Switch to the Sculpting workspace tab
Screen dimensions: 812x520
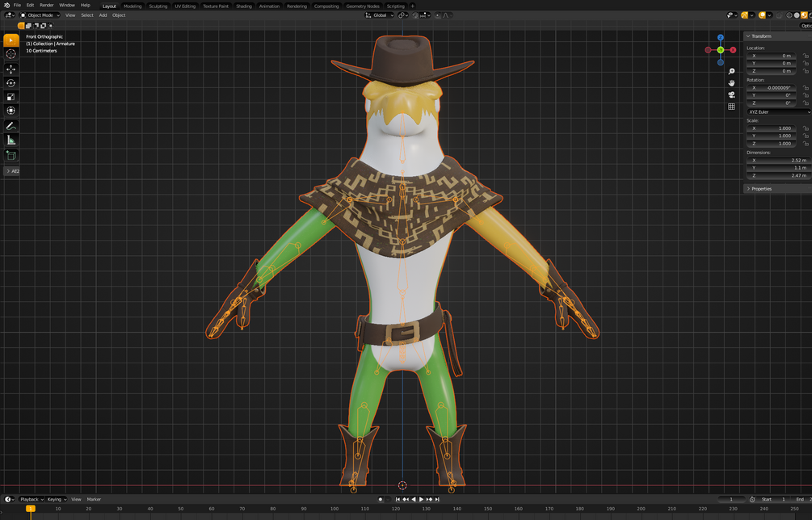(158, 6)
